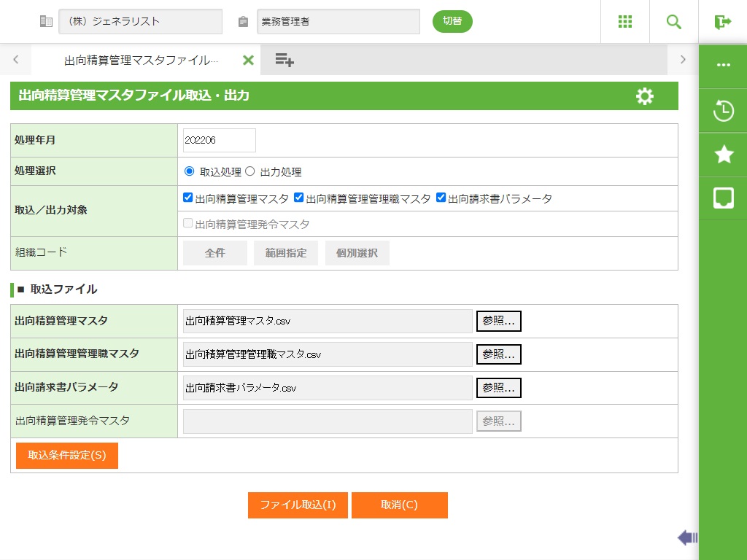Uncheck the 出向精算管理管理職マスタ checkbox
Image resolution: width=747 pixels, height=560 pixels.
[x=298, y=198]
